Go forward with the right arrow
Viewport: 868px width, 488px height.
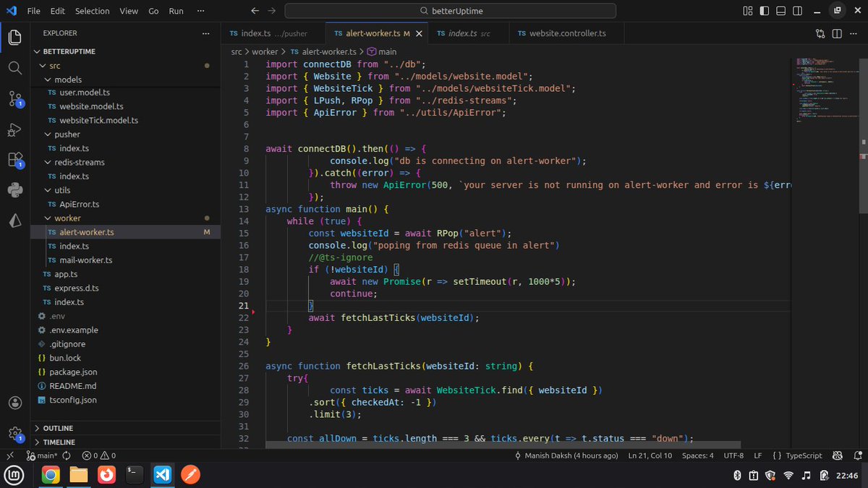point(271,11)
